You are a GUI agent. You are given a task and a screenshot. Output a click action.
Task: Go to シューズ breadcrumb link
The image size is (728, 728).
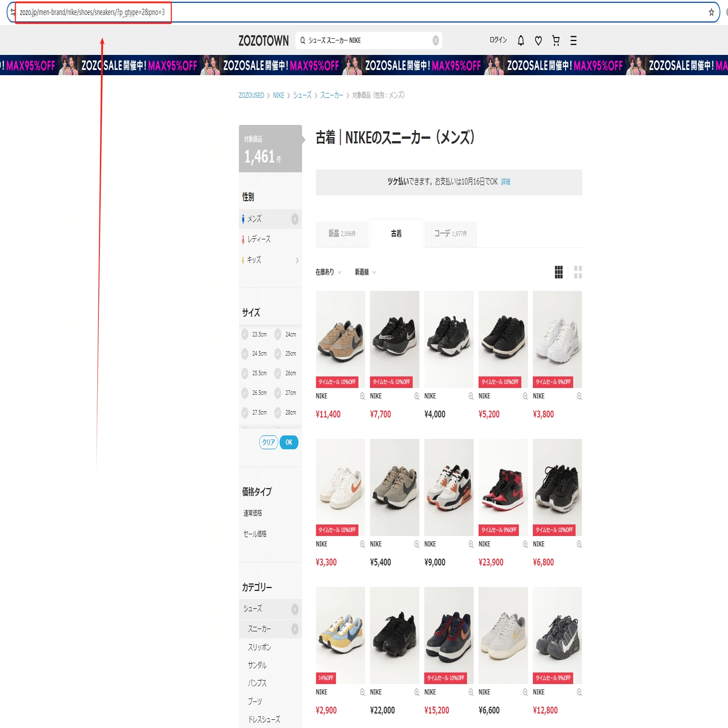coord(302,95)
